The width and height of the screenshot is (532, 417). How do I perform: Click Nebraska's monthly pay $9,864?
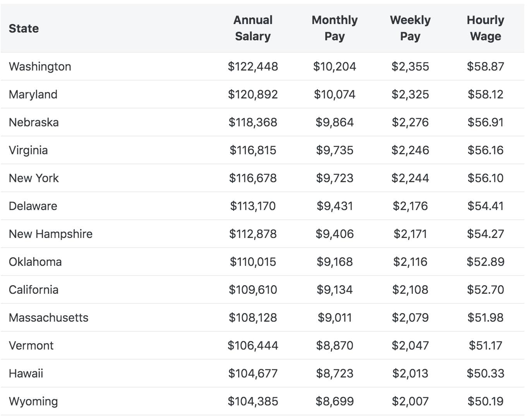(335, 122)
